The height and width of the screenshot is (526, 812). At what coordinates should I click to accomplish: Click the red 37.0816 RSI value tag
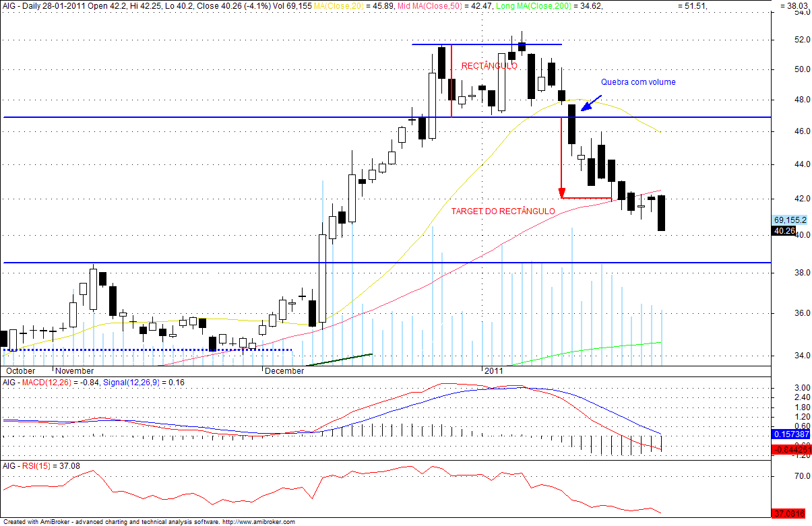point(790,513)
